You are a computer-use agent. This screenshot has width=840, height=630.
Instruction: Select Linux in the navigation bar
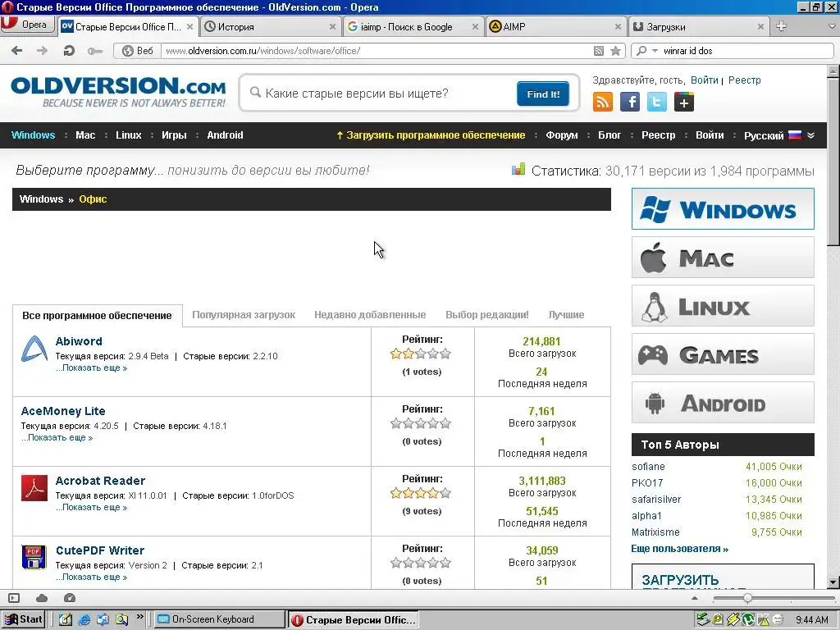click(129, 135)
